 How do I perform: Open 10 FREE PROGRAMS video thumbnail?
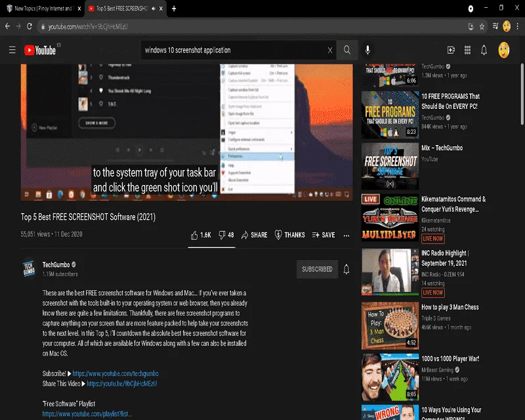(x=390, y=115)
